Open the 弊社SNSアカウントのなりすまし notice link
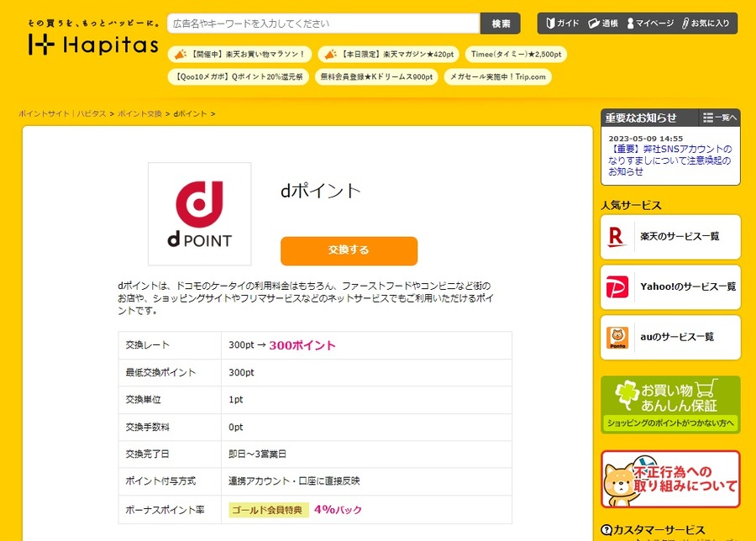The height and width of the screenshot is (541, 756). (669, 160)
